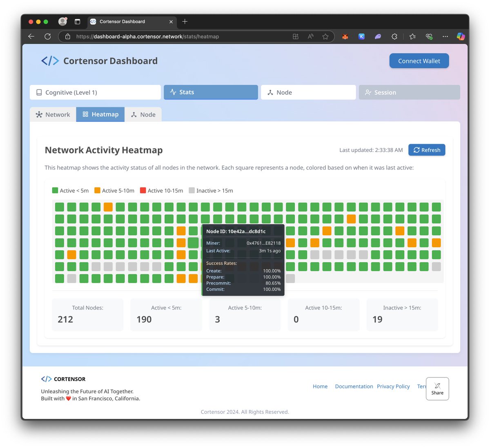Click the Connect Wallet button

click(419, 60)
